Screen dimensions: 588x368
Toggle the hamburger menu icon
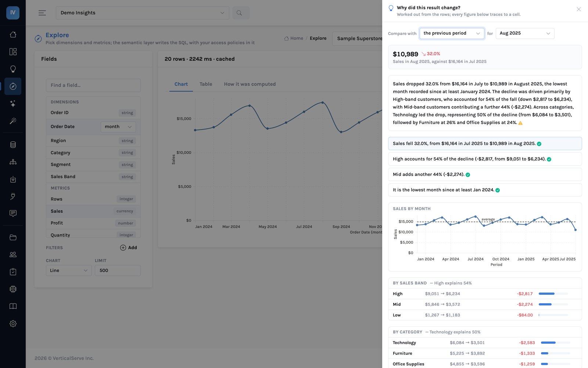[42, 13]
